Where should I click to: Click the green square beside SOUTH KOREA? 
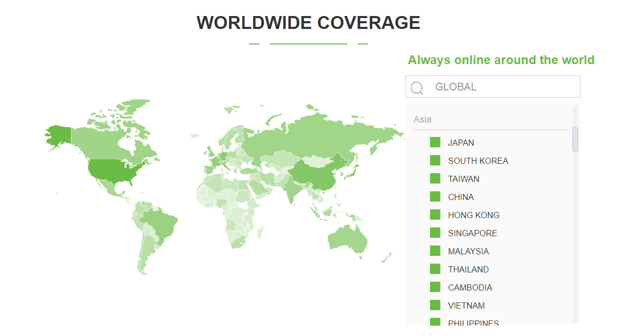tap(435, 161)
